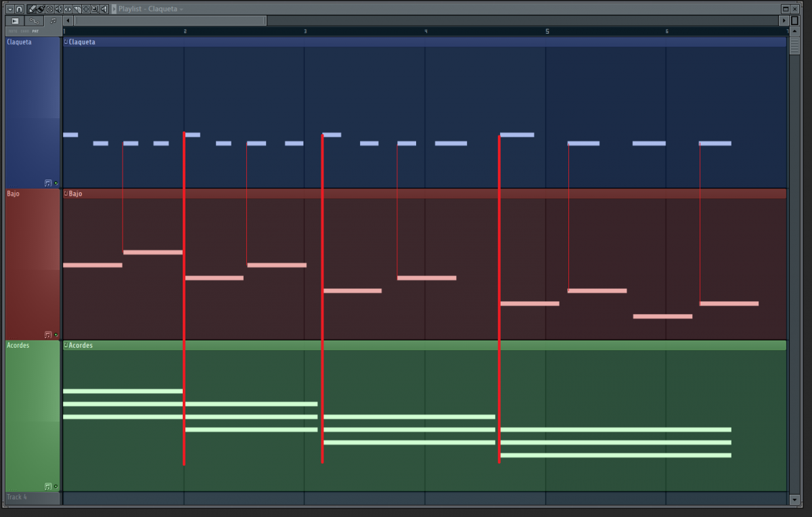Select the Draw pencil tool
The image size is (812, 517).
[32, 9]
